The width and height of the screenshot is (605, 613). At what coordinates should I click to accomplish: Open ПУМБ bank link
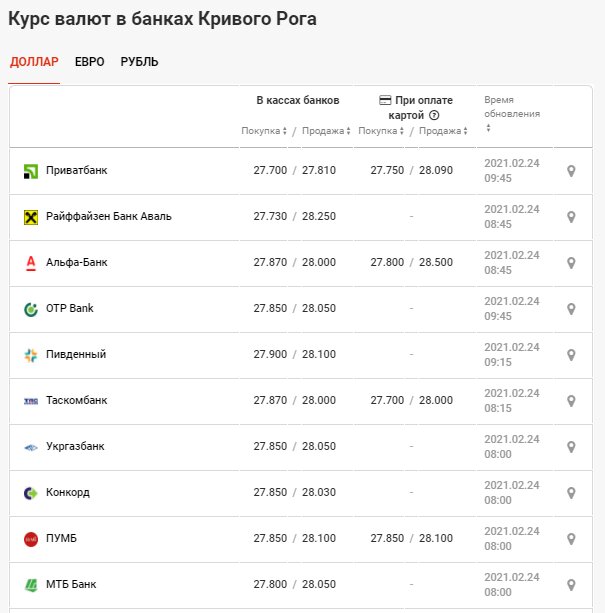coord(61,538)
